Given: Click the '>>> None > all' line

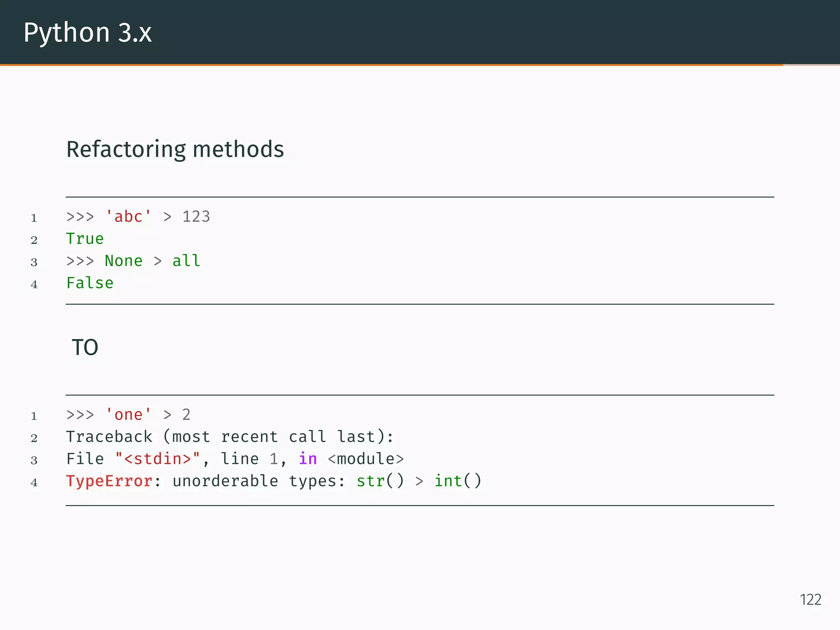Looking at the screenshot, I should click(133, 261).
